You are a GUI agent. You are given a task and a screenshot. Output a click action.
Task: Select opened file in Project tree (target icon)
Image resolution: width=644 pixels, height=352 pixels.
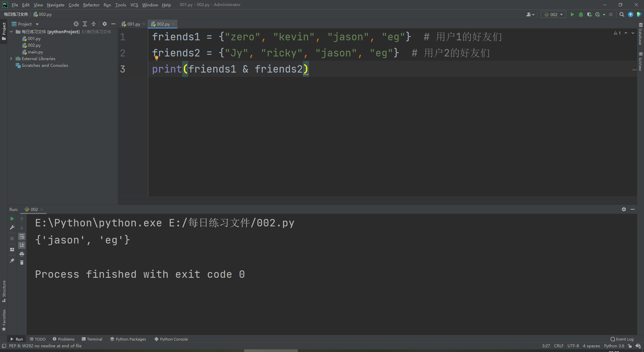pos(76,24)
